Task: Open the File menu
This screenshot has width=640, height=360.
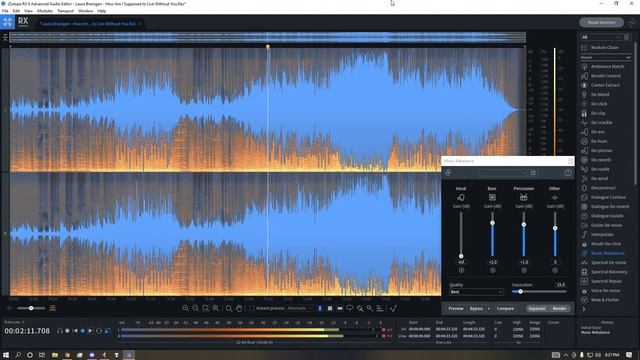Action: [x=5, y=11]
